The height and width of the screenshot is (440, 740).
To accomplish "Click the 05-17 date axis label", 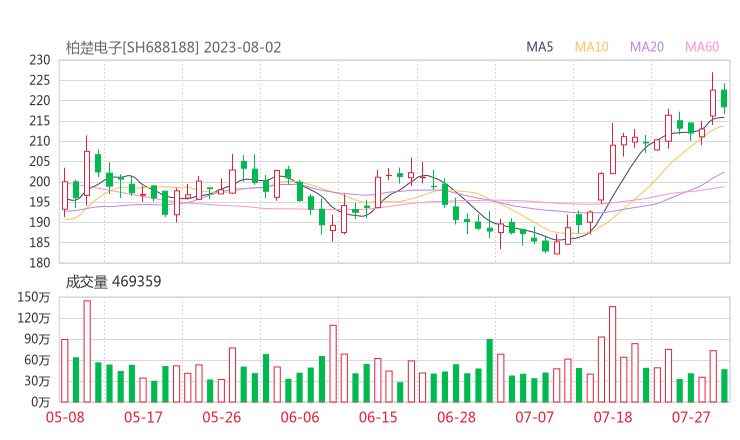I will coord(143,417).
